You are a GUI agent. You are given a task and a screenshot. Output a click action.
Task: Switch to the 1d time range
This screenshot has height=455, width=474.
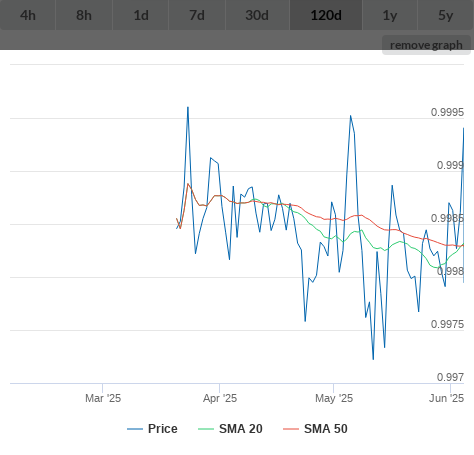pyautogui.click(x=141, y=15)
